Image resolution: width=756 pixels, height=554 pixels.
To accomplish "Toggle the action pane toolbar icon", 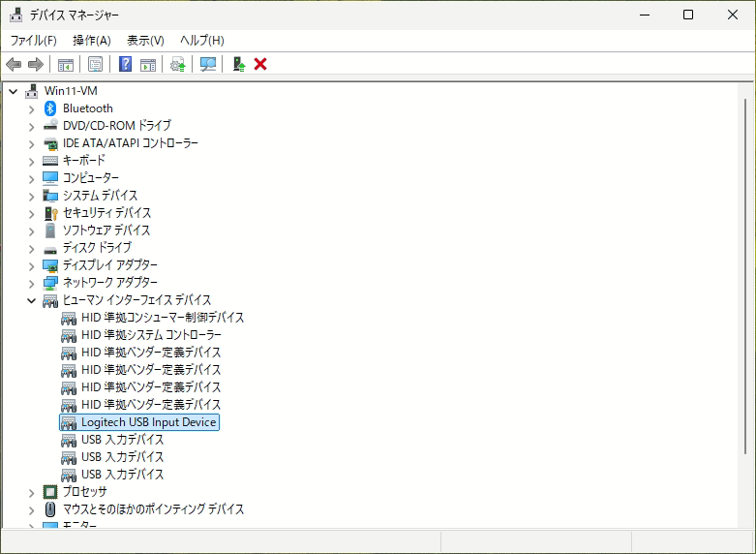I will [x=148, y=64].
